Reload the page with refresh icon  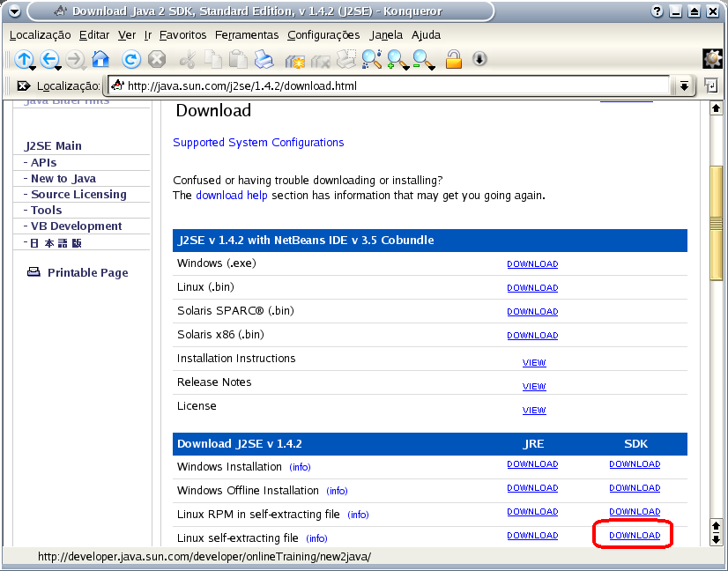coord(131,59)
